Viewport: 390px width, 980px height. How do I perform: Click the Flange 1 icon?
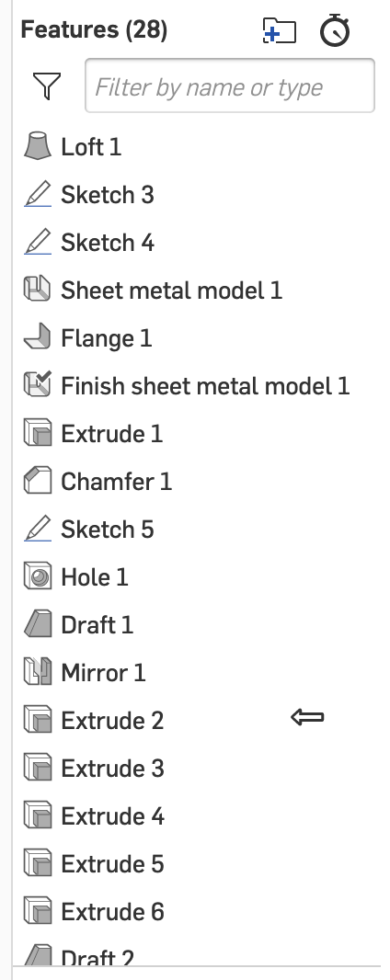click(x=38, y=337)
